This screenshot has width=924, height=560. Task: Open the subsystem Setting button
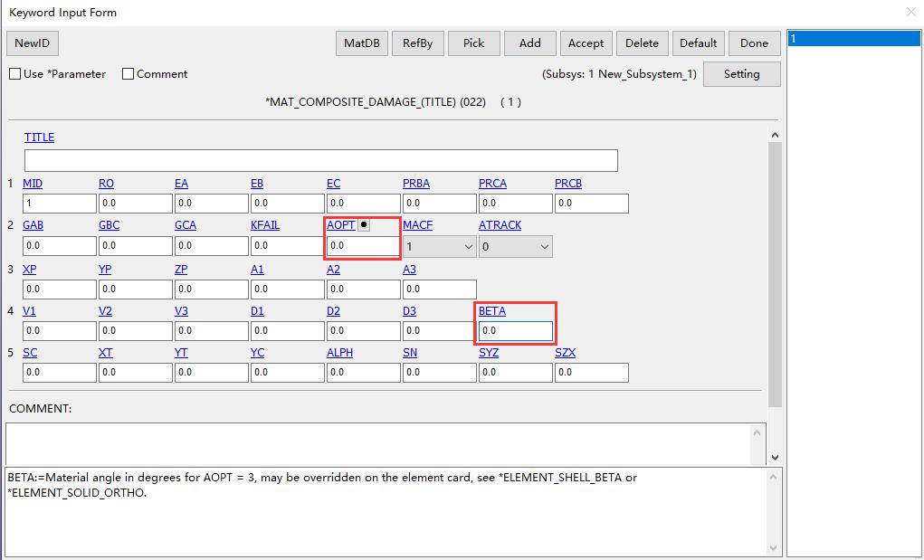[x=741, y=74]
